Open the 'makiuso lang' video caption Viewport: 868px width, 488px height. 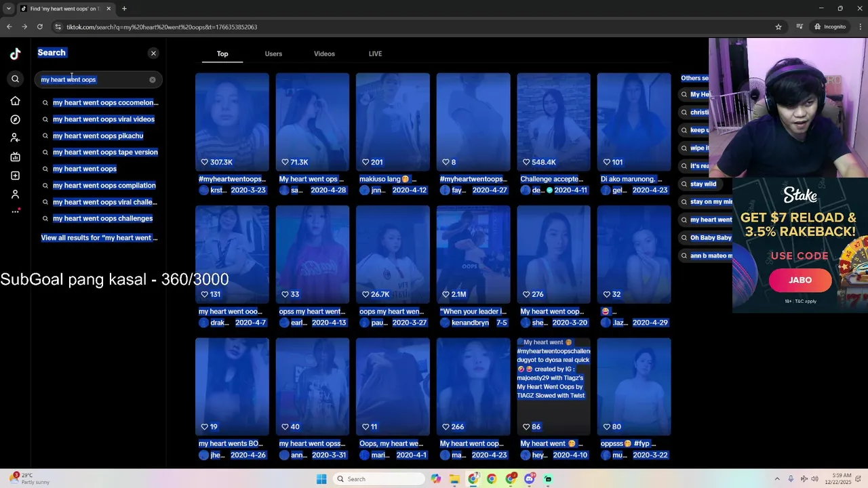click(x=389, y=179)
